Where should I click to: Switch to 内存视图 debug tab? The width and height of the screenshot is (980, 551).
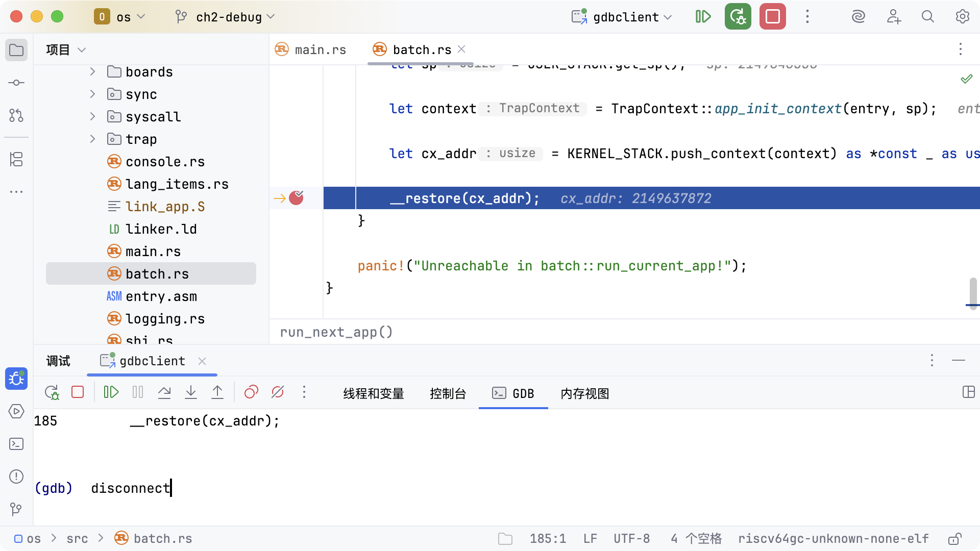[584, 393]
